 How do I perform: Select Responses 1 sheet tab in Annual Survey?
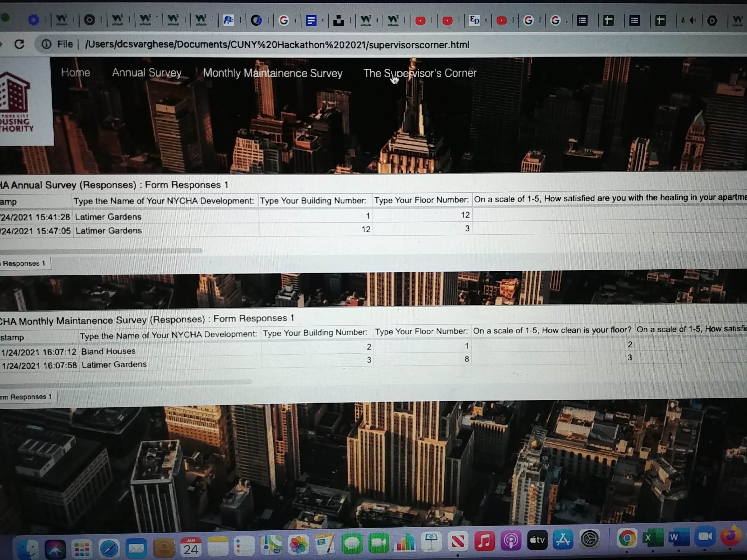pos(24,264)
